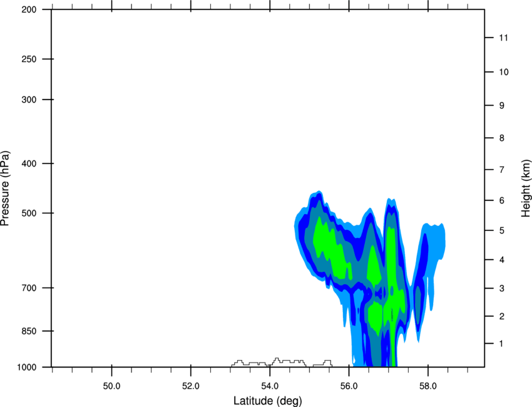
Task: Click the 11 km height label
Action: click(503, 38)
